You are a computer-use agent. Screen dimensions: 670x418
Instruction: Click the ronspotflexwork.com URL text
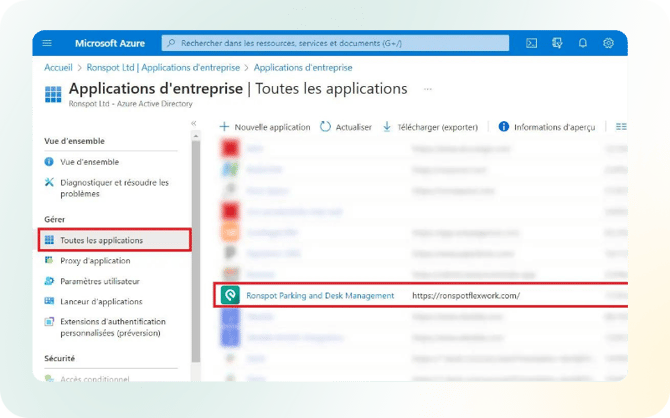(x=466, y=295)
